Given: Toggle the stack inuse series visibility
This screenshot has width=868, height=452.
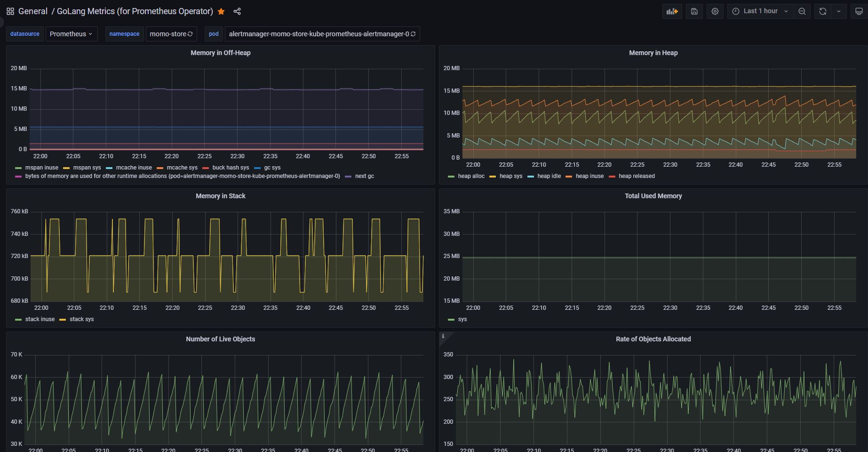Looking at the screenshot, I should [40, 319].
